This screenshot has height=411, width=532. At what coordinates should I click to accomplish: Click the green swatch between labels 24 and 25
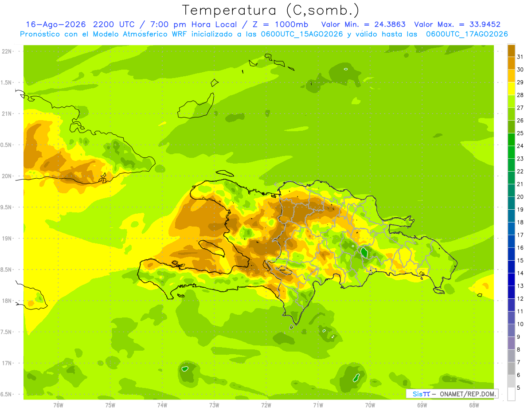(511, 140)
